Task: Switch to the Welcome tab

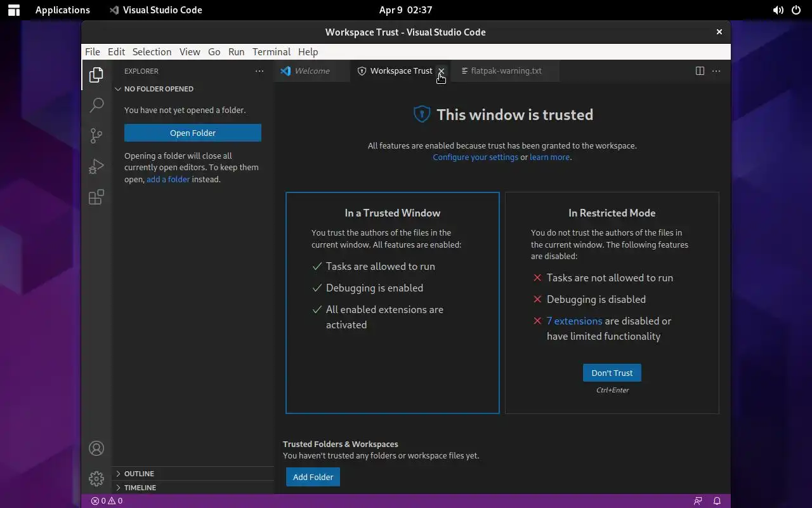Action: [311, 71]
